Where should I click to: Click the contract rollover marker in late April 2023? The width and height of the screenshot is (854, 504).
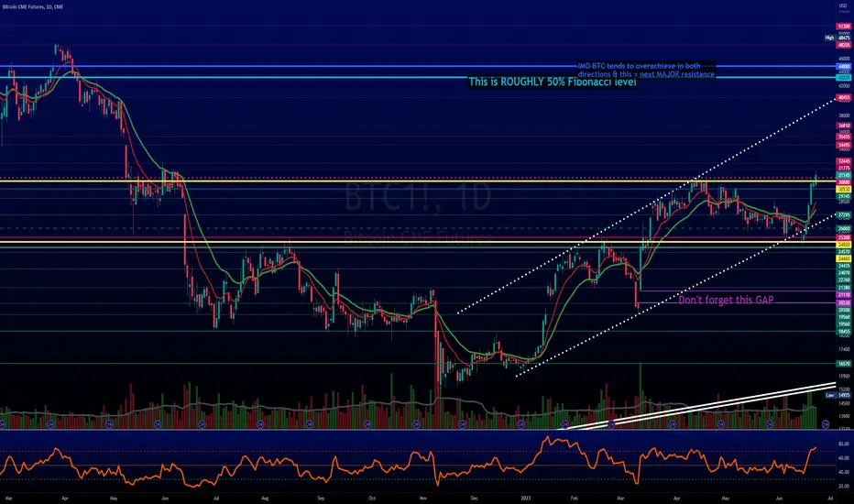(720, 423)
